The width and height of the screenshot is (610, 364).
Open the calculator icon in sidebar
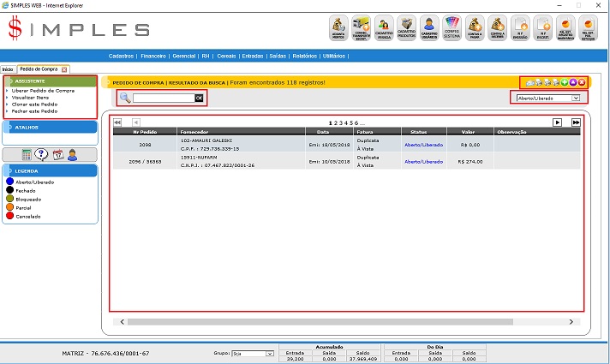[27, 154]
